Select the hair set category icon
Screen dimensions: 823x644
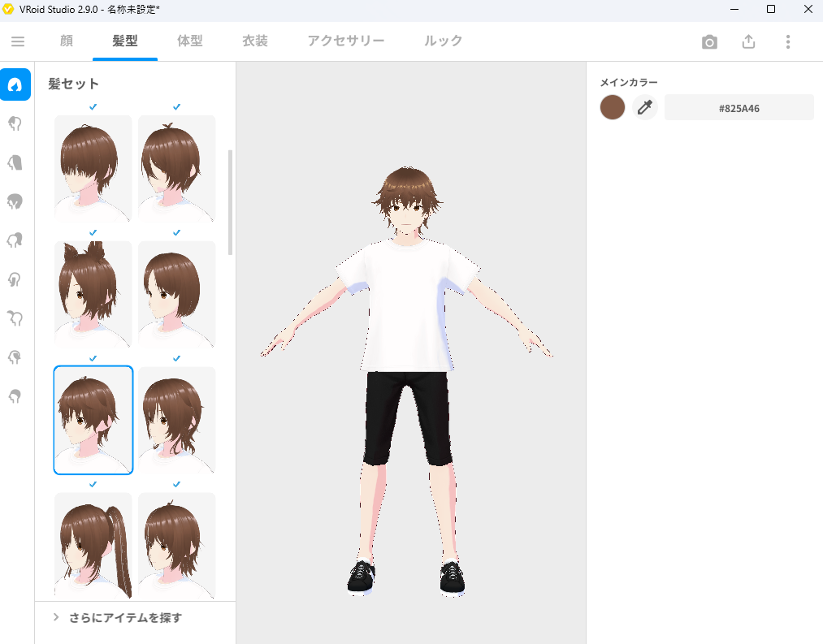(x=15, y=84)
